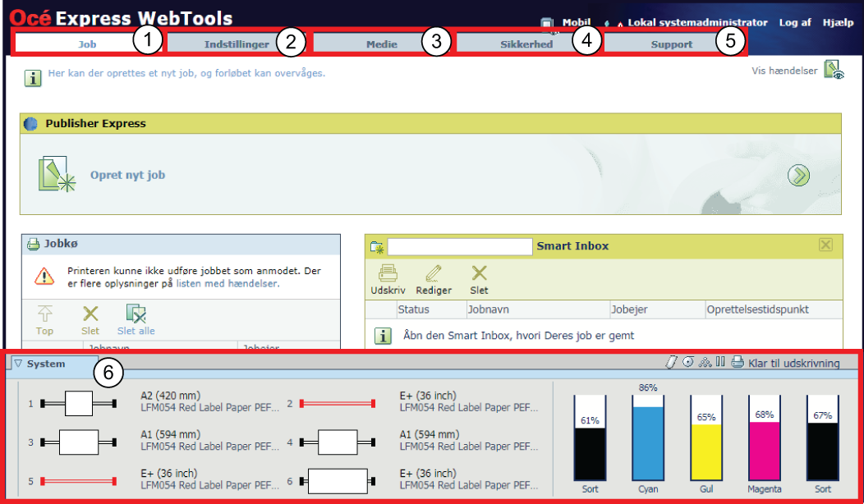The image size is (864, 504).
Task: Click roll 3 A1 (594 mm) label
Action: pos(171,434)
